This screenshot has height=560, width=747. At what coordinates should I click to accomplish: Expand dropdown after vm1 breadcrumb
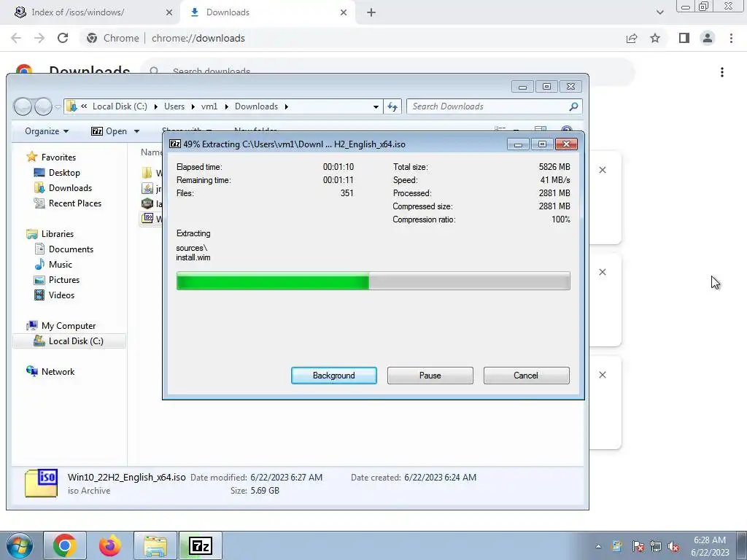click(226, 106)
